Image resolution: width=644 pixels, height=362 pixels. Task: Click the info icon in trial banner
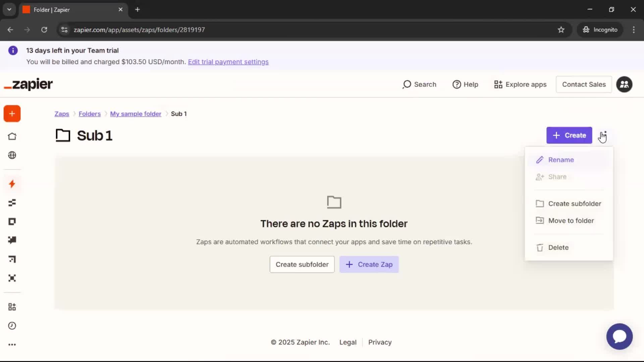(x=13, y=51)
